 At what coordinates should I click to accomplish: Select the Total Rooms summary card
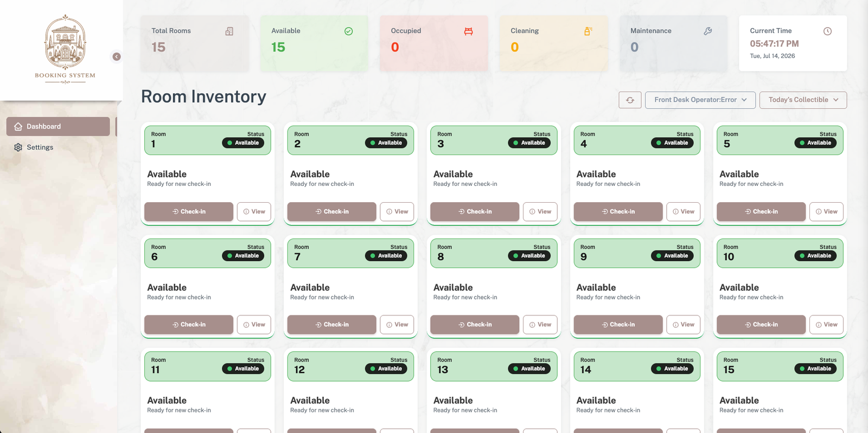[x=195, y=43]
